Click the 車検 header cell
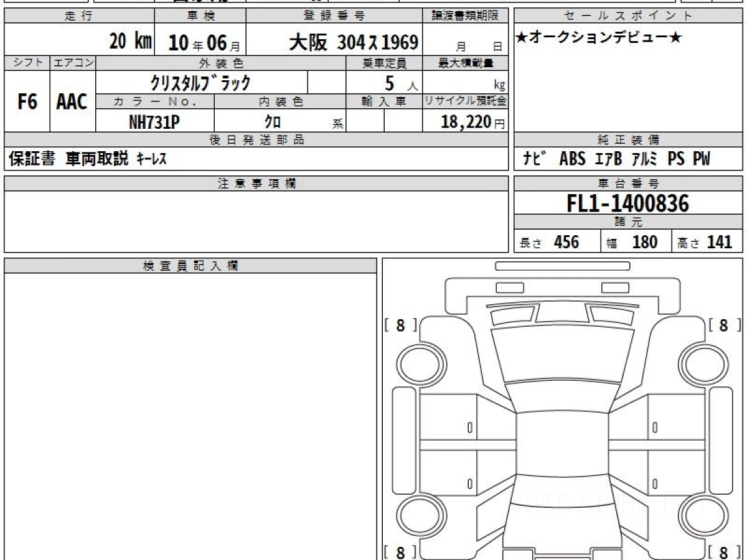The width and height of the screenshot is (747, 560). (x=200, y=16)
